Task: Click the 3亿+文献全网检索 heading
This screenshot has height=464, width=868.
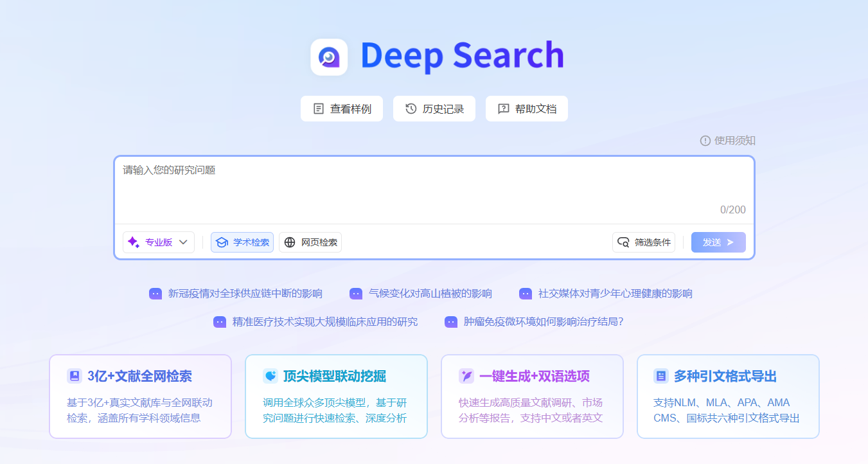Action: pyautogui.click(x=140, y=376)
